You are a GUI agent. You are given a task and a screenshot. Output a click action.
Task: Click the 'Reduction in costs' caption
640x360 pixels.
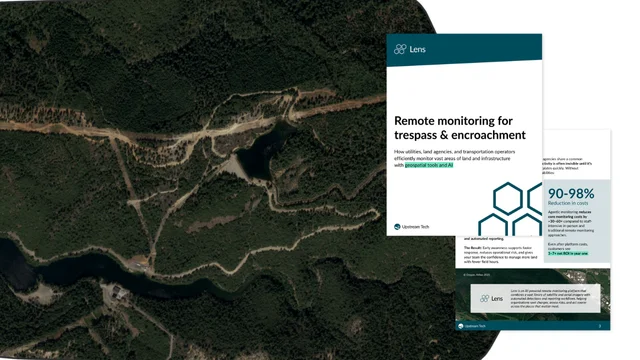tap(568, 203)
